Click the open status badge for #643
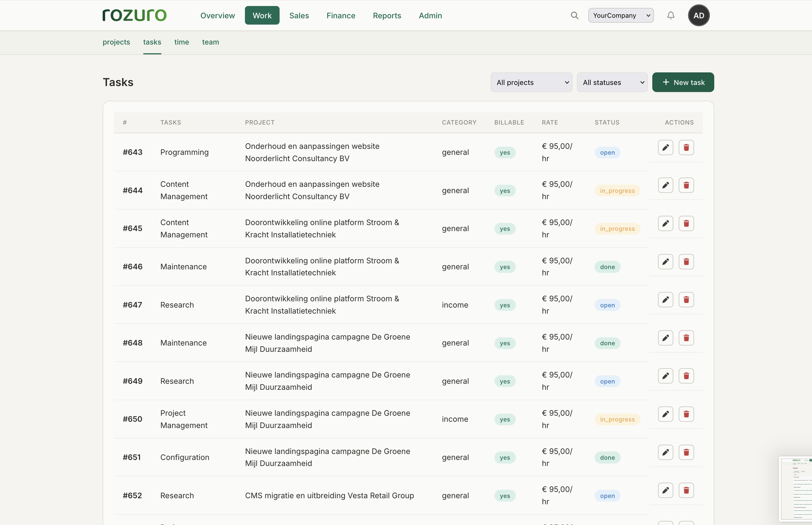 607,152
